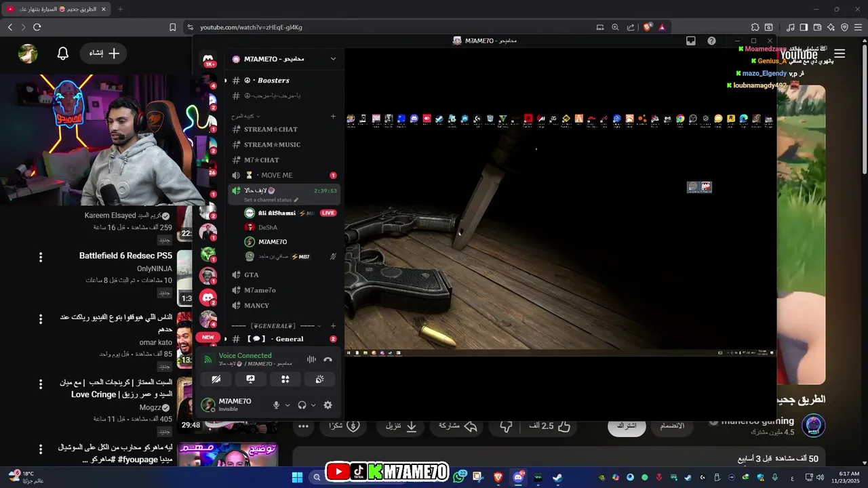Open YouTube guide hamburger menu

(840, 54)
